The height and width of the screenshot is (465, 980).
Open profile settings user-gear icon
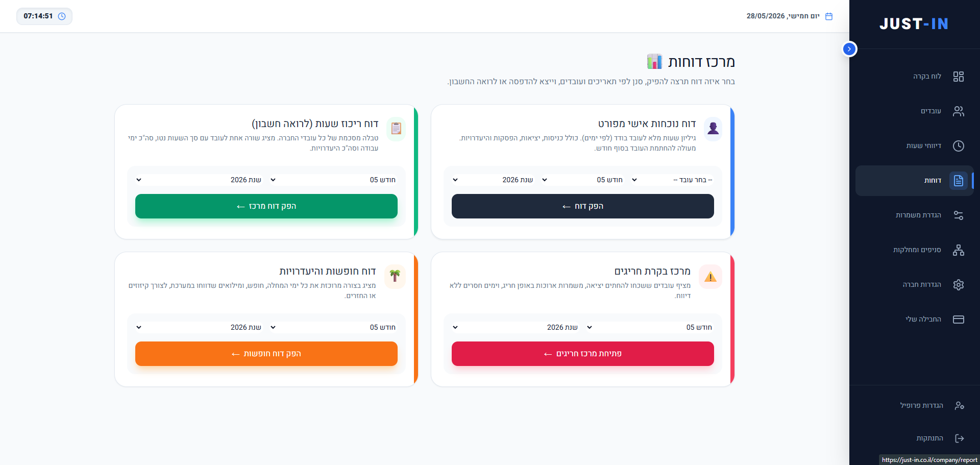click(x=959, y=406)
